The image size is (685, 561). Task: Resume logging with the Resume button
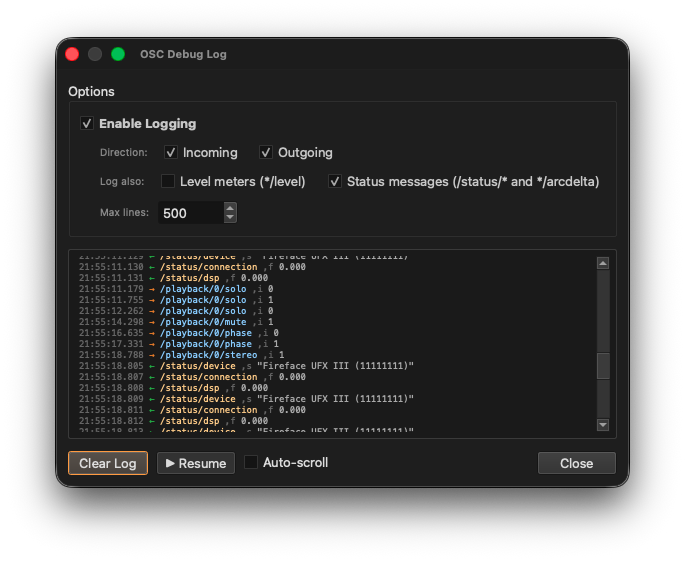point(196,463)
